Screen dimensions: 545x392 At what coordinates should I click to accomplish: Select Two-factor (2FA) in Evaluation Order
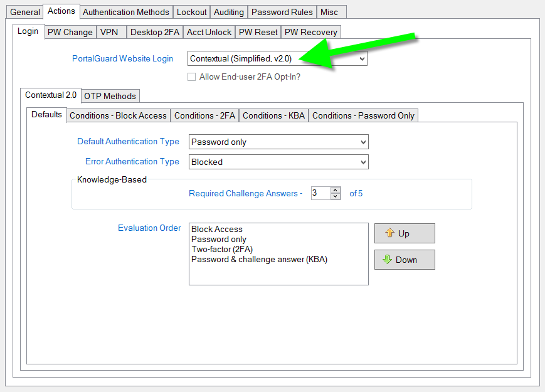pos(222,250)
